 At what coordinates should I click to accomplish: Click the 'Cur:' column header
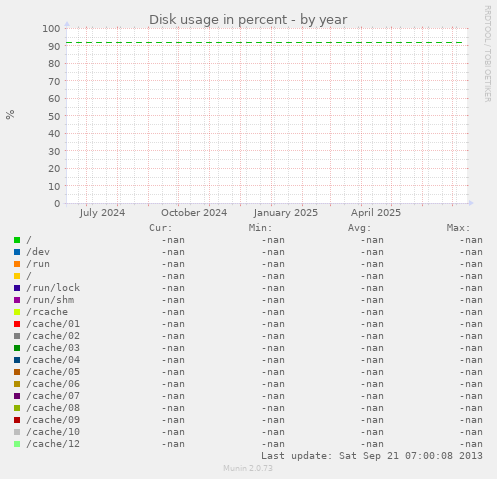pyautogui.click(x=161, y=228)
